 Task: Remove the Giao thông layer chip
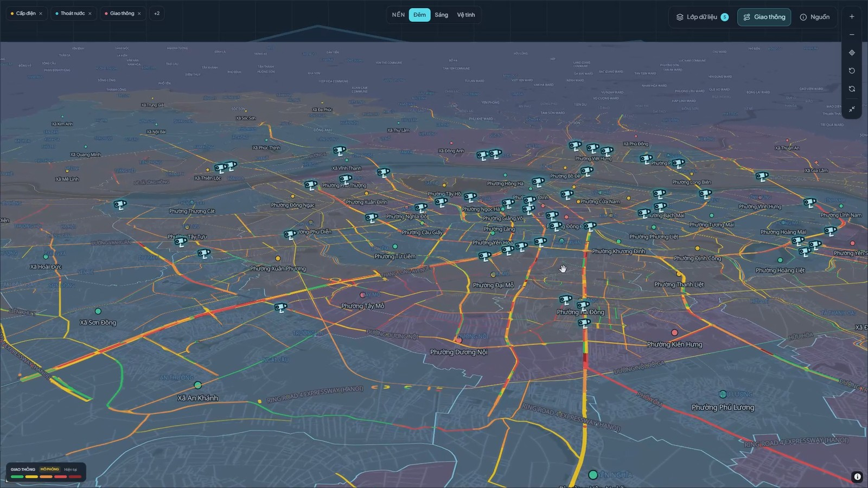139,14
